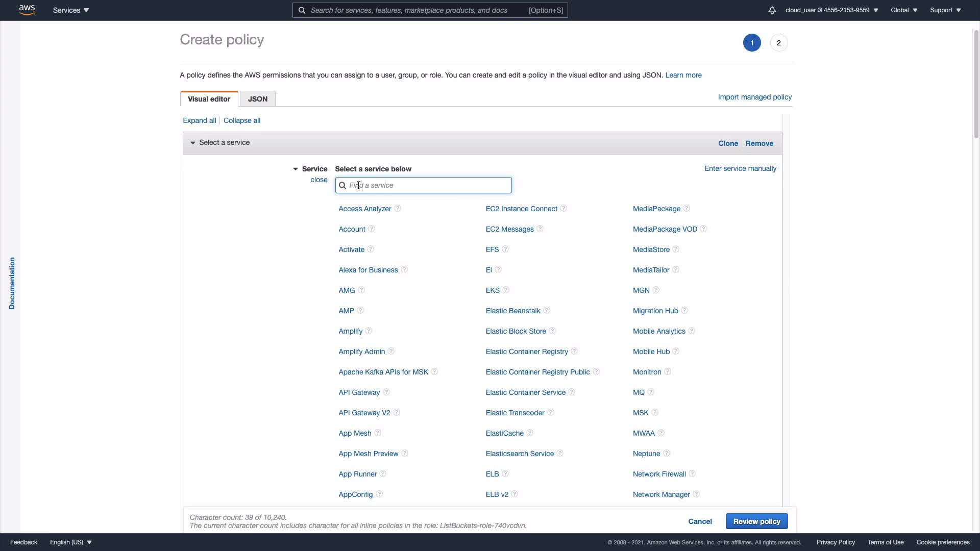This screenshot has height=551, width=980.
Task: Select the Visual editor tab
Action: 209,99
